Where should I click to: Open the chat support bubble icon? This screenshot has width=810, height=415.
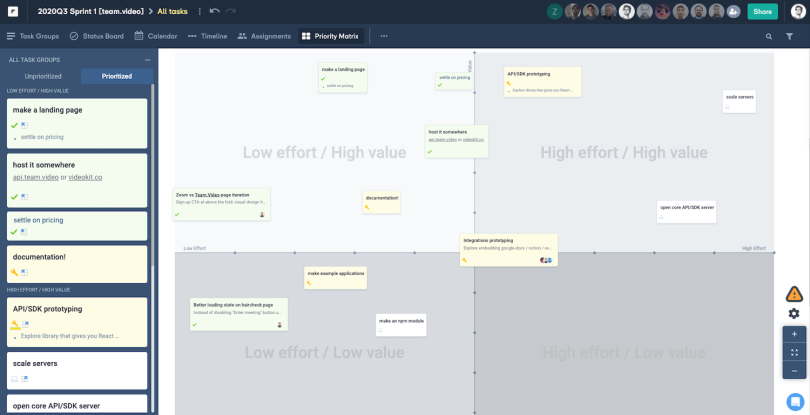pyautogui.click(x=795, y=402)
